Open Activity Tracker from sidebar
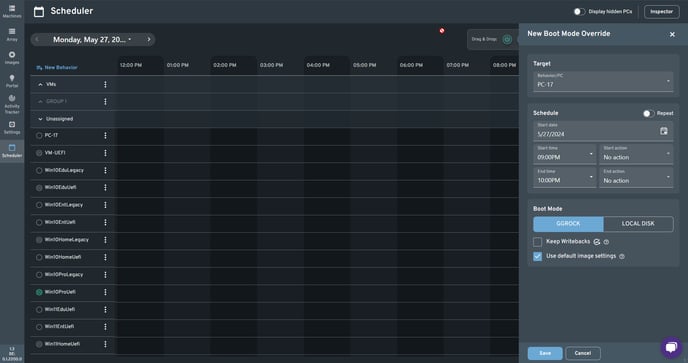 12,104
